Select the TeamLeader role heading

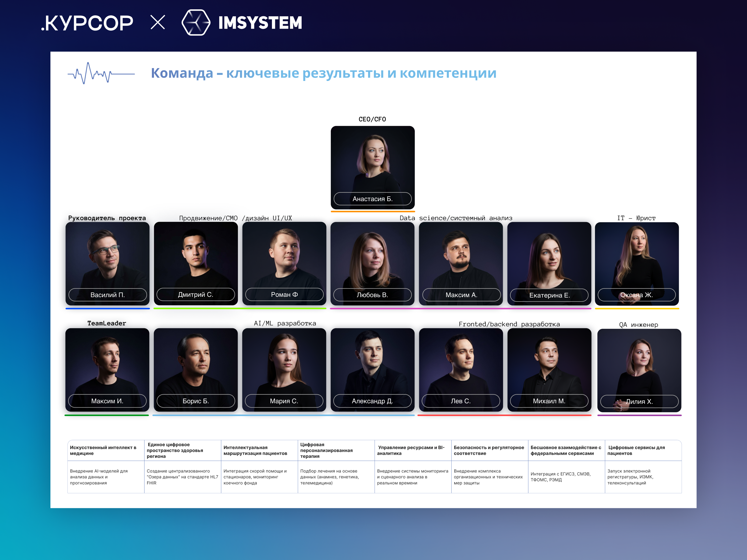[106, 323]
